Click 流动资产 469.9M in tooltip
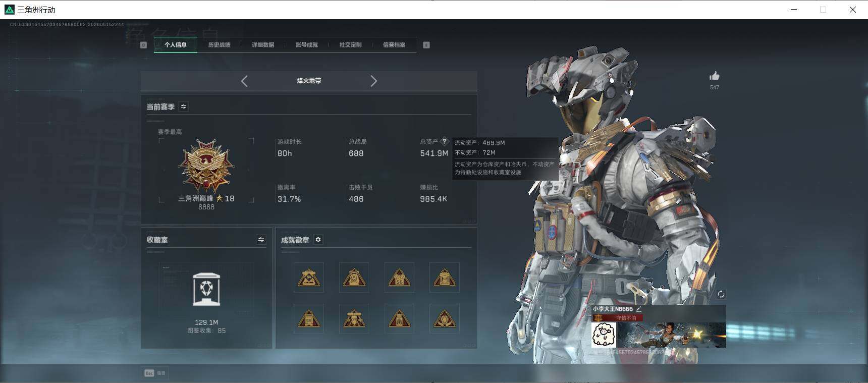The width and height of the screenshot is (868, 383). (x=479, y=143)
